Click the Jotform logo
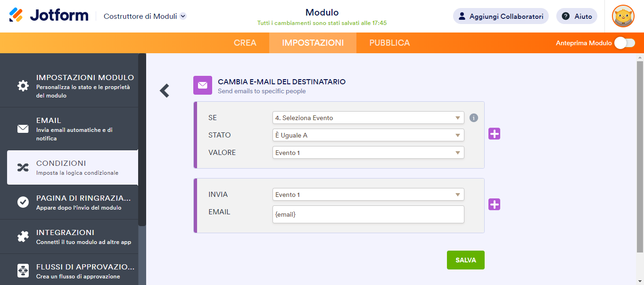The image size is (644, 285). tap(49, 16)
